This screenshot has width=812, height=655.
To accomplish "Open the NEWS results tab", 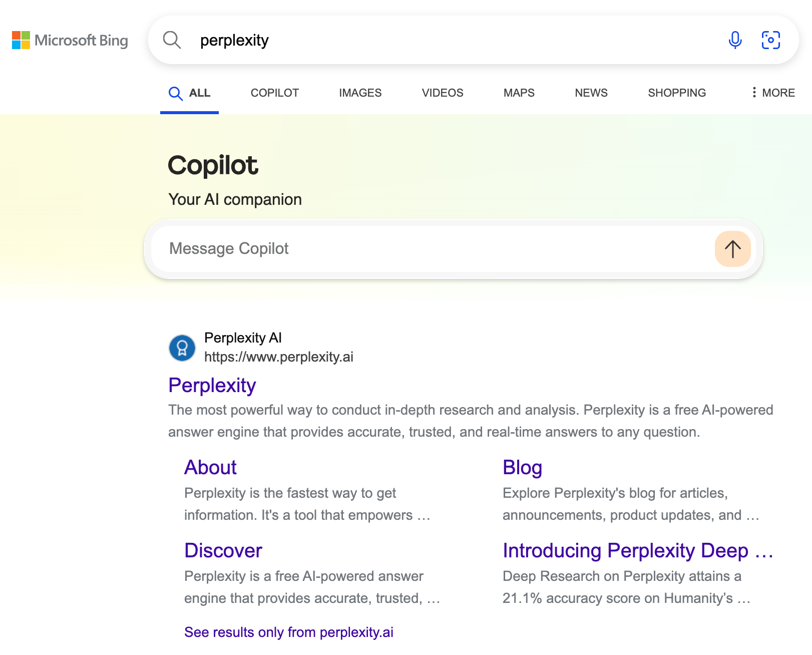I will [591, 93].
